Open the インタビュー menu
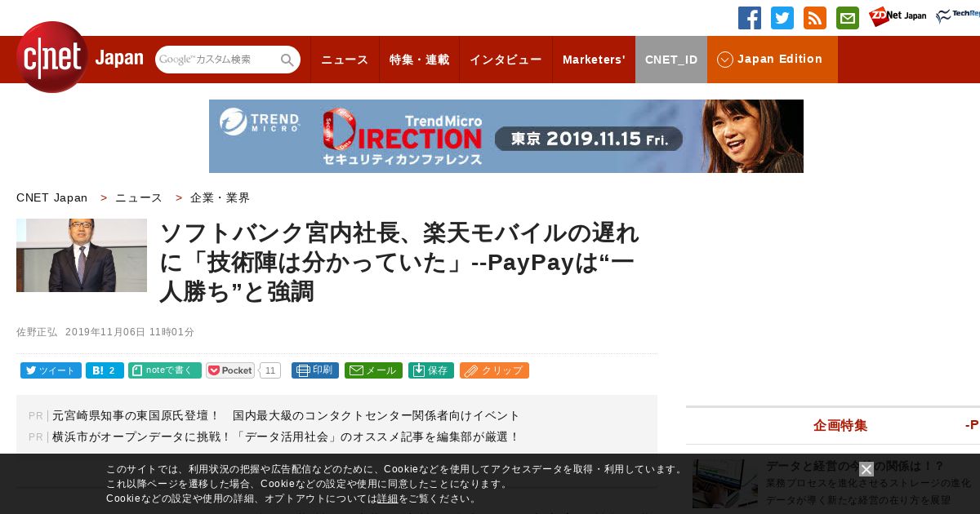This screenshot has height=514, width=980. pos(506,60)
